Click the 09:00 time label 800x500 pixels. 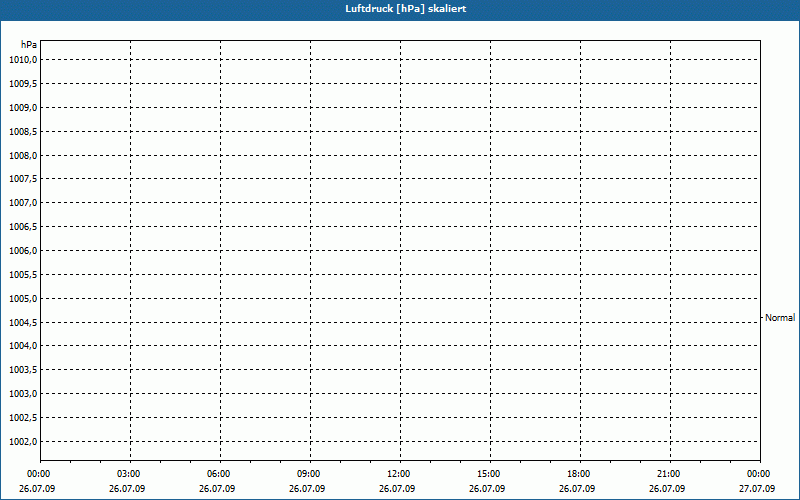[x=309, y=474]
